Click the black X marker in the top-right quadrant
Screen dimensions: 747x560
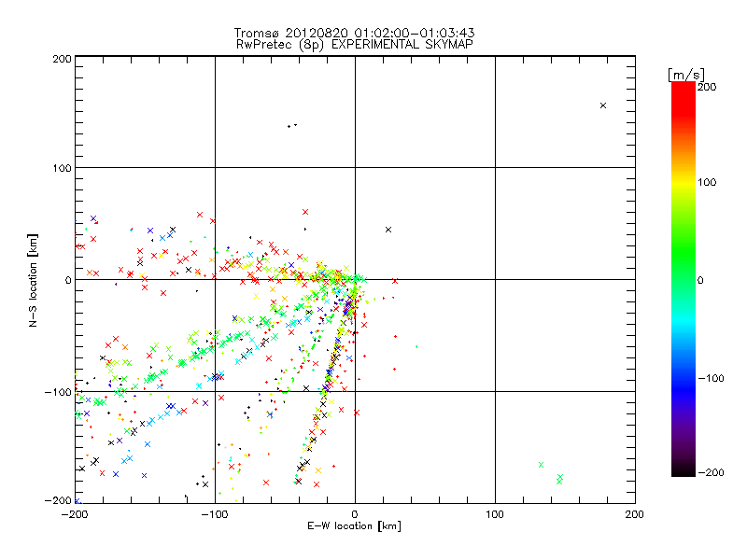603,105
